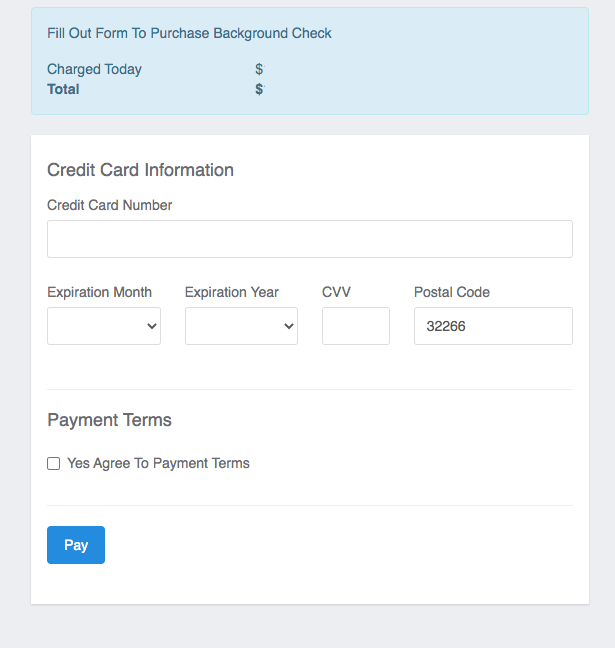Click the bold 'Total' label
The height and width of the screenshot is (648, 615).
point(63,89)
